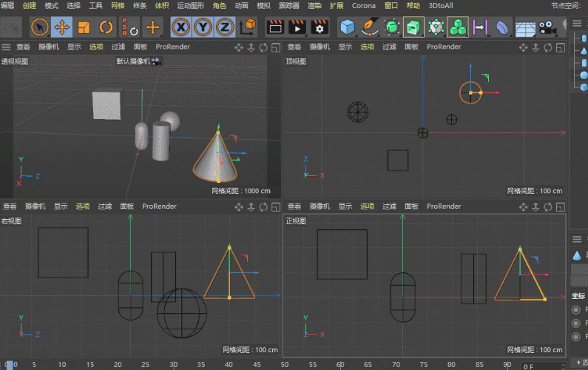
Task: Open the 窗口 menu in the menu bar
Action: [391, 5]
